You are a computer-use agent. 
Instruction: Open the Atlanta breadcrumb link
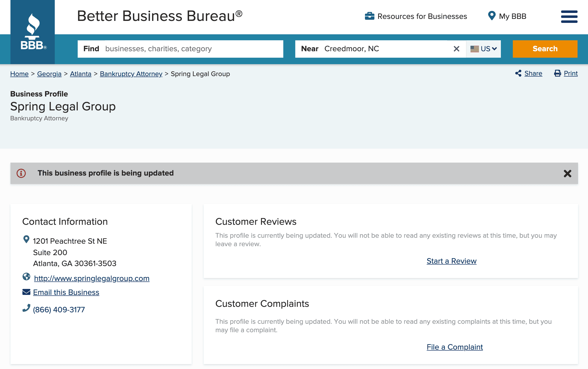(81, 74)
